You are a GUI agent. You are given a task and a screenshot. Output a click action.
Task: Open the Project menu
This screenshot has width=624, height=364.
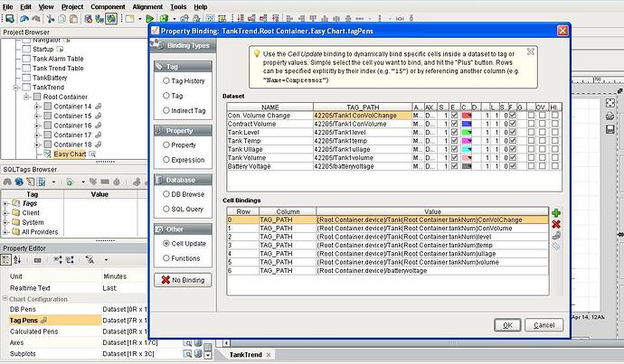pos(72,6)
